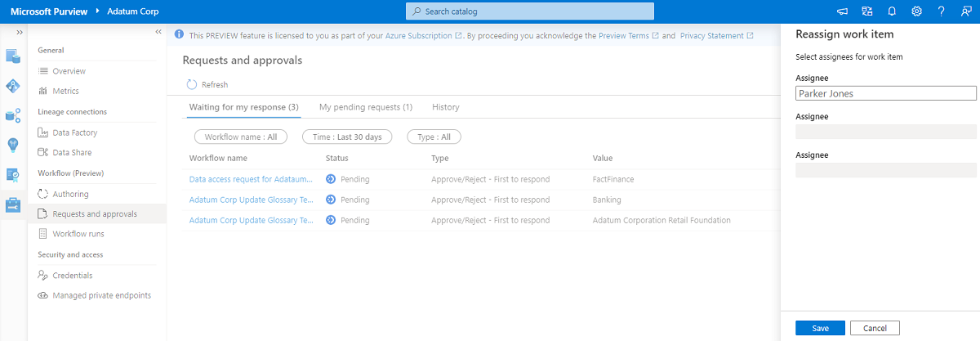Open the Time Last 30 days filter
The height and width of the screenshot is (341, 980).
tap(347, 137)
